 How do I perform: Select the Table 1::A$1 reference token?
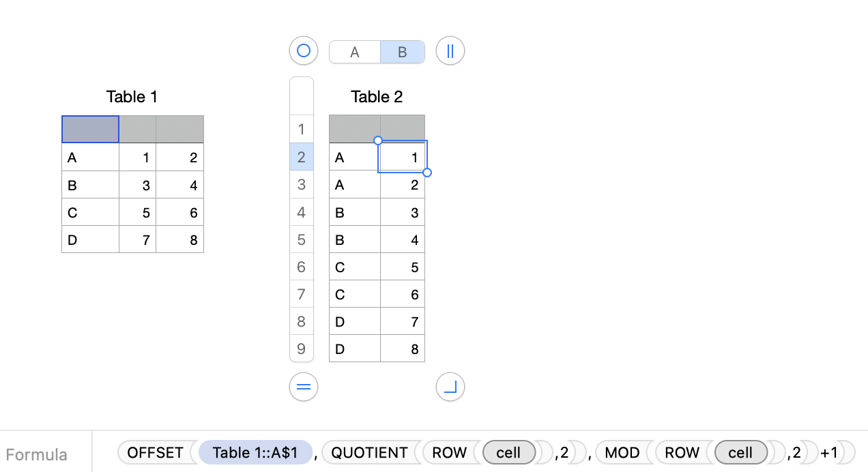pos(255,452)
